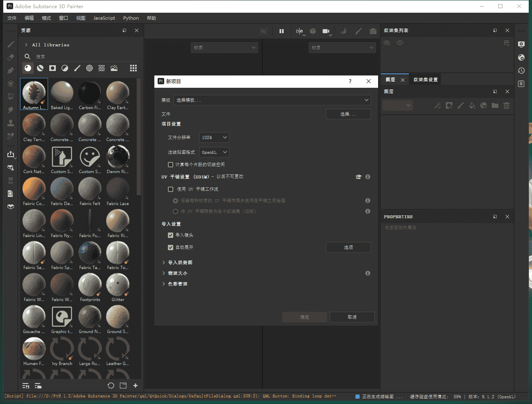
Task: Open the export/send-to icon in left toolbar
Action: click(x=11, y=154)
